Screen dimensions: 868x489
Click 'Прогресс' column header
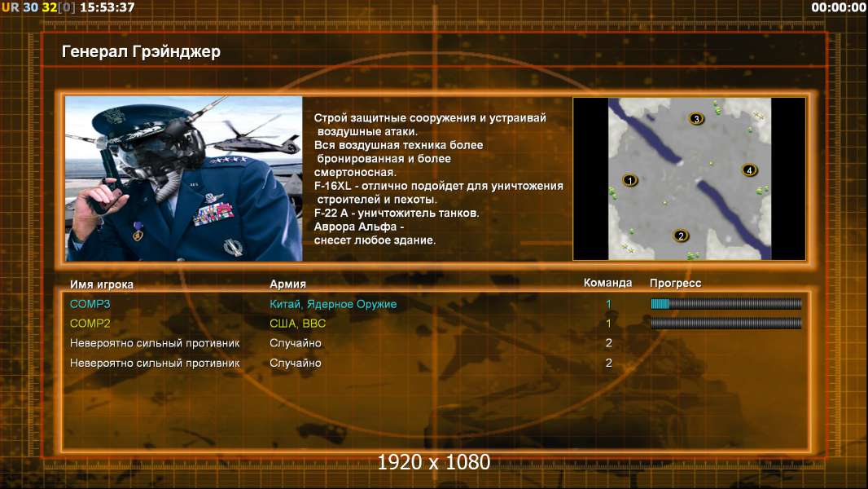675,283
